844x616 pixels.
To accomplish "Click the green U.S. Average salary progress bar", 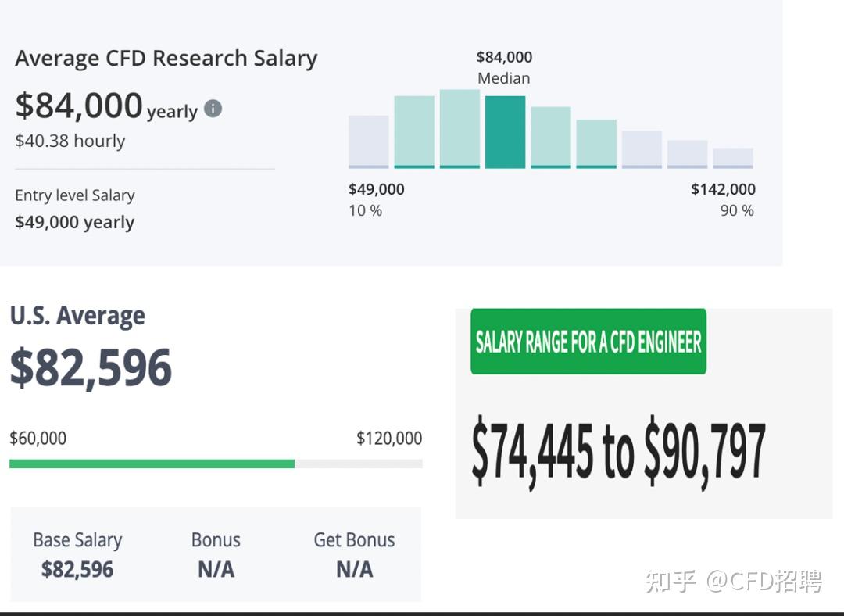I will tap(152, 464).
